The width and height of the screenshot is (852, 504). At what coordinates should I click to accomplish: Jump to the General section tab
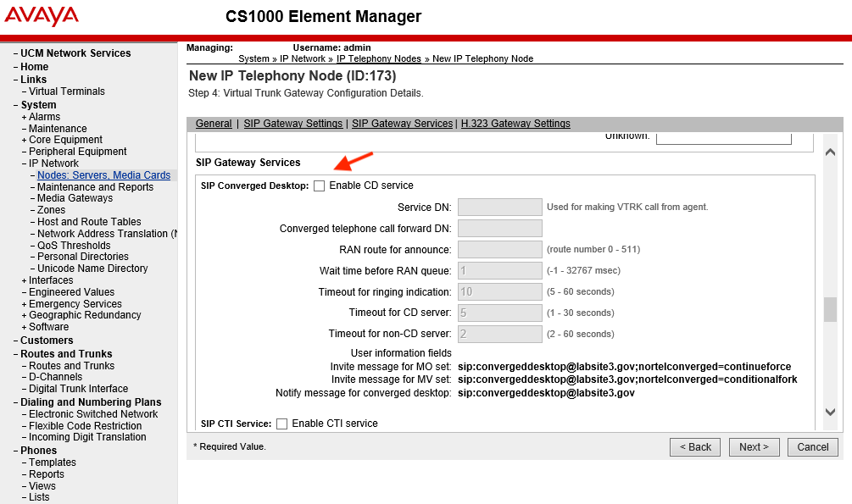214,124
